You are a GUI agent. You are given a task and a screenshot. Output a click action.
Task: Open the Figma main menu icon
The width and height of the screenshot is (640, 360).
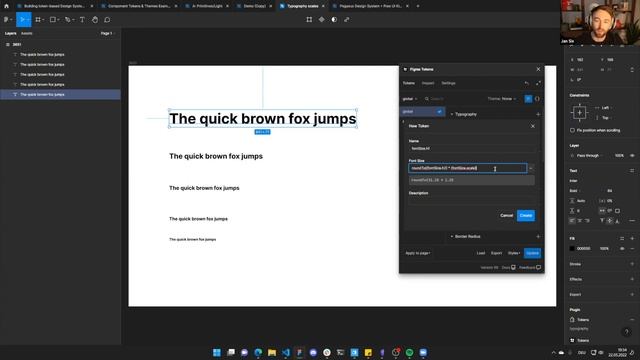(7, 20)
